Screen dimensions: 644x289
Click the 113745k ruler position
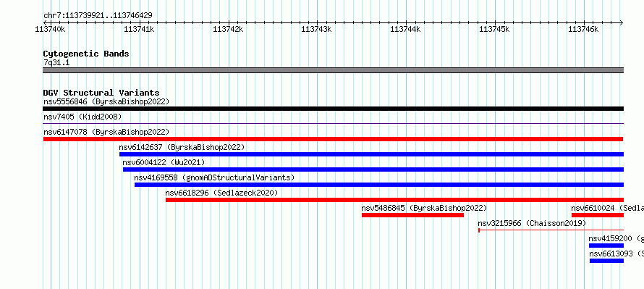[x=494, y=29]
